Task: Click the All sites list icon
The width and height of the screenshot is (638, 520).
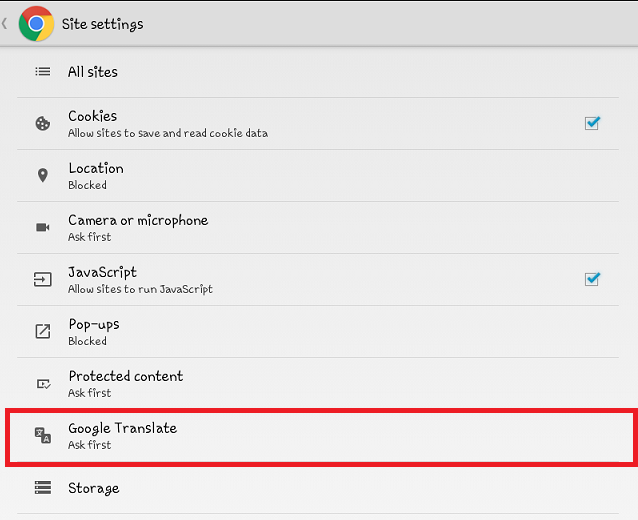Action: coord(43,72)
